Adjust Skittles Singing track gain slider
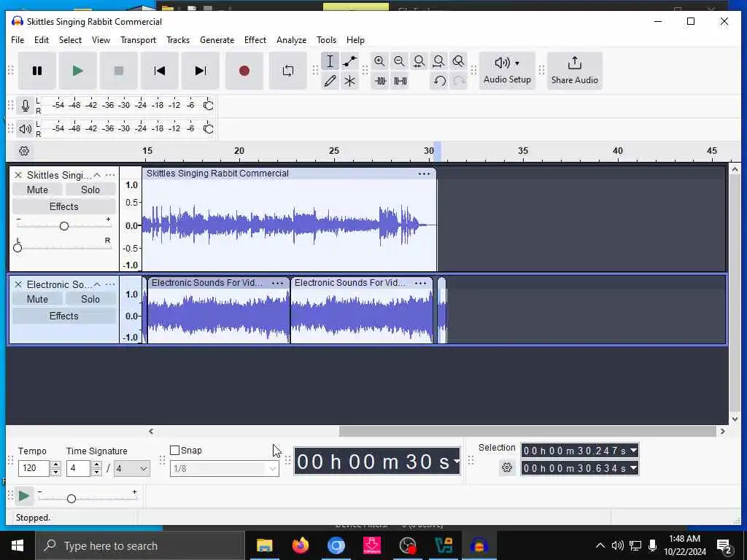The width and height of the screenshot is (747, 560). [x=64, y=226]
